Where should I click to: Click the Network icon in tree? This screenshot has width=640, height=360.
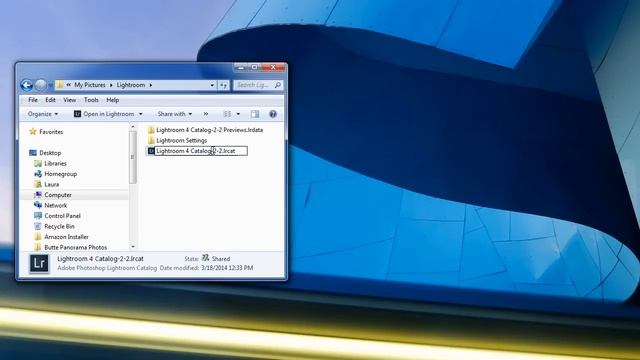coord(38,205)
